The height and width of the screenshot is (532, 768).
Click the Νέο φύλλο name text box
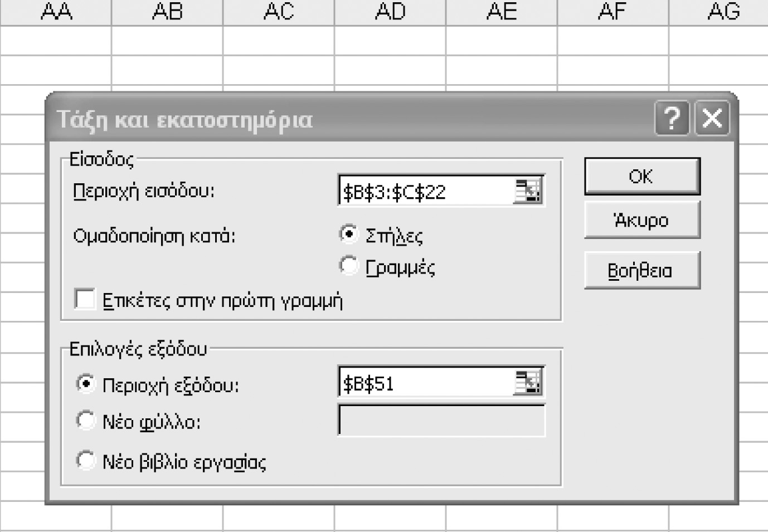tap(441, 421)
